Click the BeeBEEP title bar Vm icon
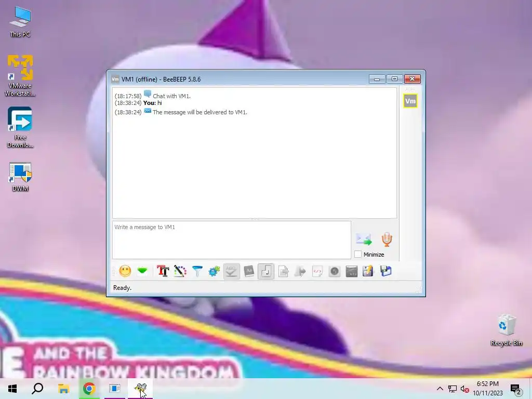This screenshot has height=399, width=532. pos(115,79)
